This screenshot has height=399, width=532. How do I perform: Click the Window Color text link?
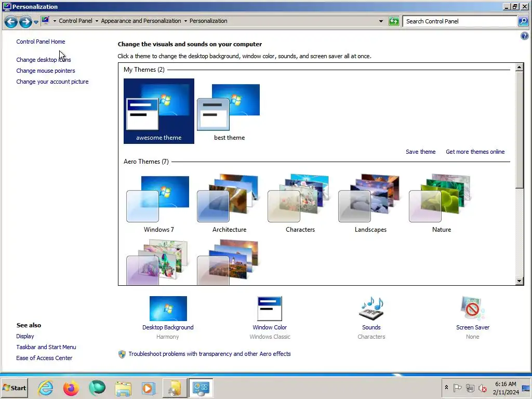tap(270, 327)
